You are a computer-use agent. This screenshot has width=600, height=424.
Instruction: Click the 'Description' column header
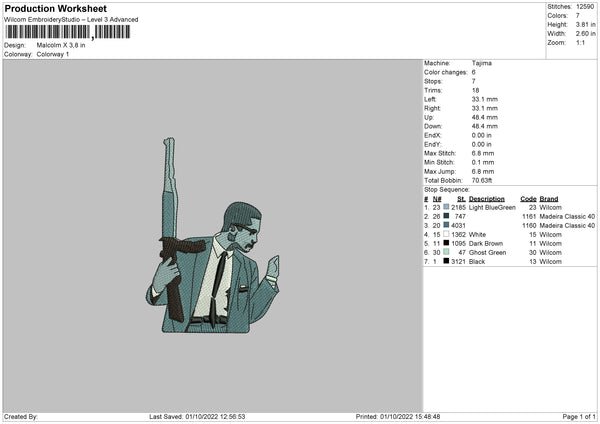click(487, 199)
